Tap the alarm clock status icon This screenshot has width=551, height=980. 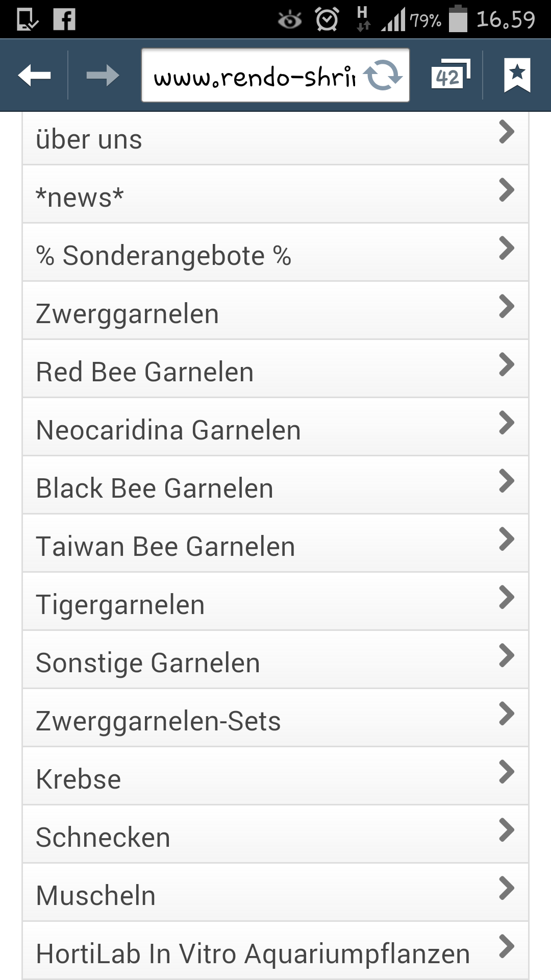click(327, 19)
